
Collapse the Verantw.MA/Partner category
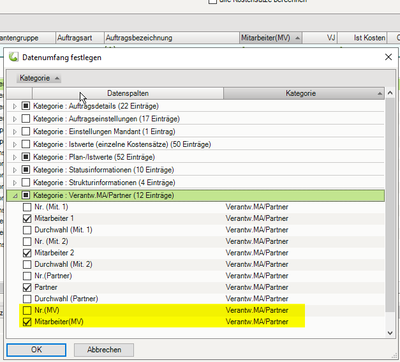15,196
